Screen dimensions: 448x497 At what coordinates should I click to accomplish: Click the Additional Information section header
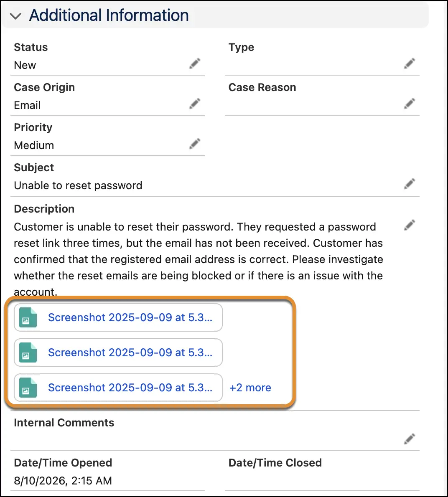(109, 15)
